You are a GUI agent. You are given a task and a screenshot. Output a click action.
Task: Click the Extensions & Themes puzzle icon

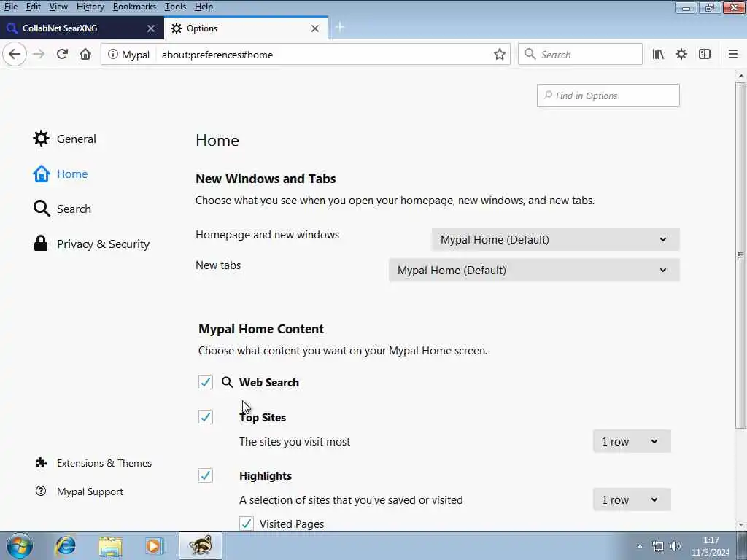pyautogui.click(x=41, y=463)
